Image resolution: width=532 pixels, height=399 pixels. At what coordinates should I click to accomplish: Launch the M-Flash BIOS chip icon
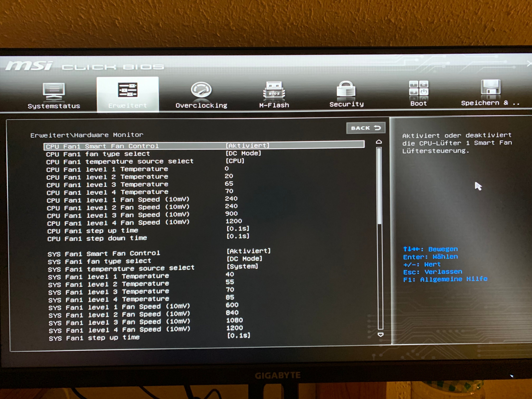click(274, 90)
